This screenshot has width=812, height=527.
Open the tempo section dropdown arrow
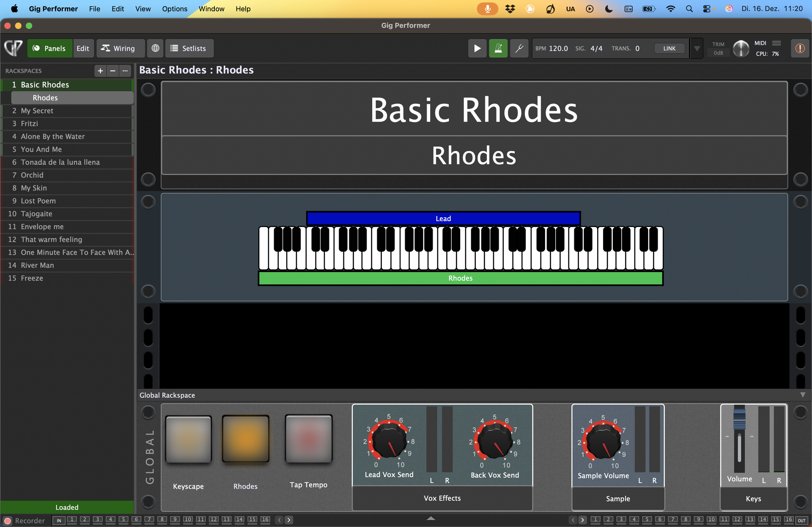pyautogui.click(x=697, y=48)
